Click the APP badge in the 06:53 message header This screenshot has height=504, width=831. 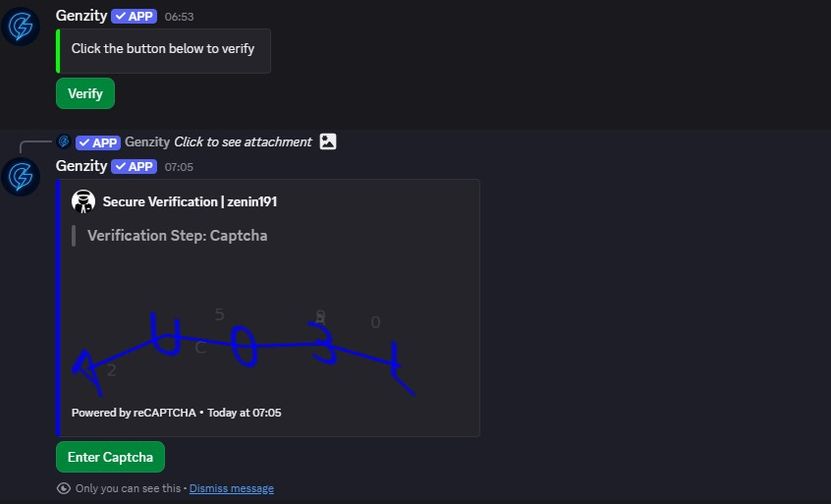134,16
